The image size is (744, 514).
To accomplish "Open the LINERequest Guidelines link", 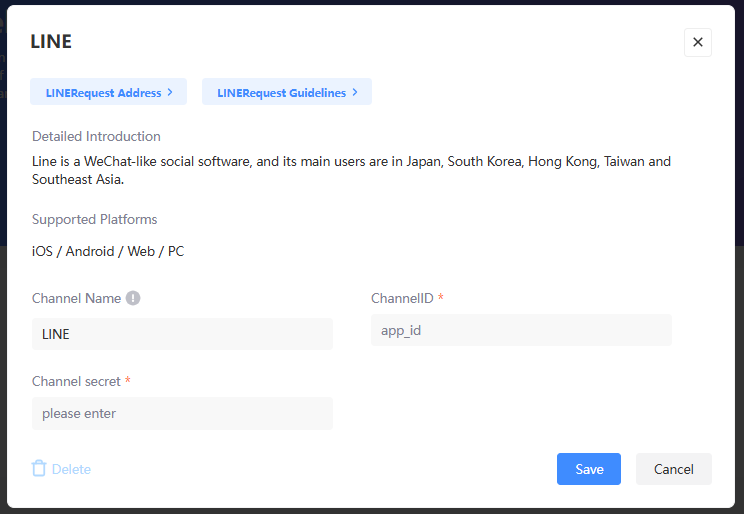I will [287, 92].
